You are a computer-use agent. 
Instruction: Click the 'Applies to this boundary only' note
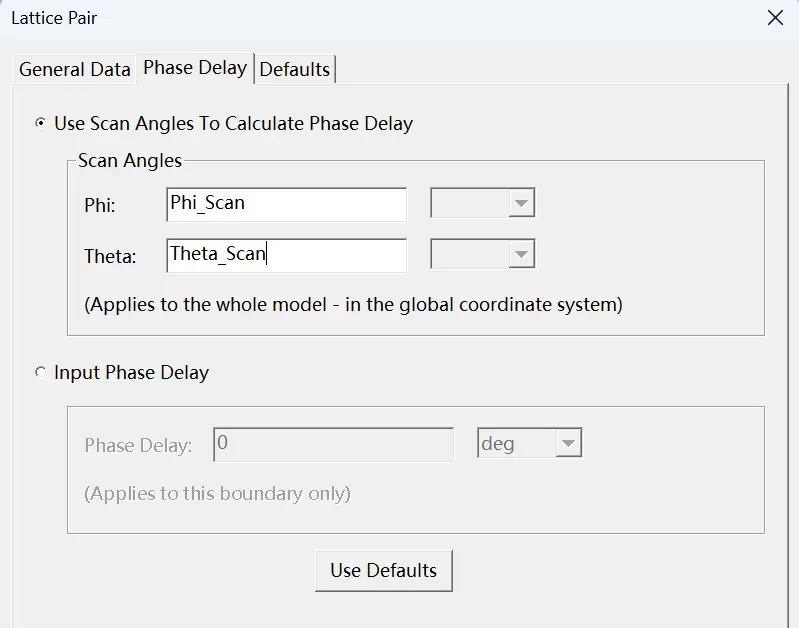coord(217,494)
